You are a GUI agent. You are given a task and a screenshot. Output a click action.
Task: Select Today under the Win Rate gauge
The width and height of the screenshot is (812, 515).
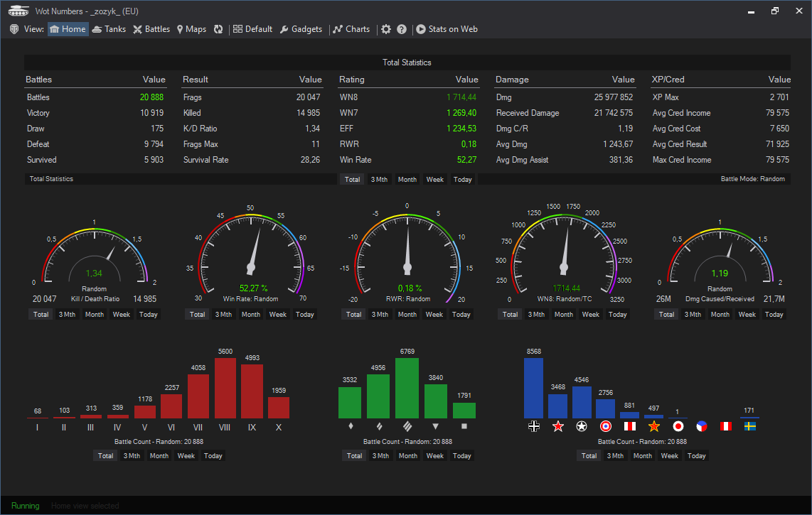pyautogui.click(x=304, y=314)
